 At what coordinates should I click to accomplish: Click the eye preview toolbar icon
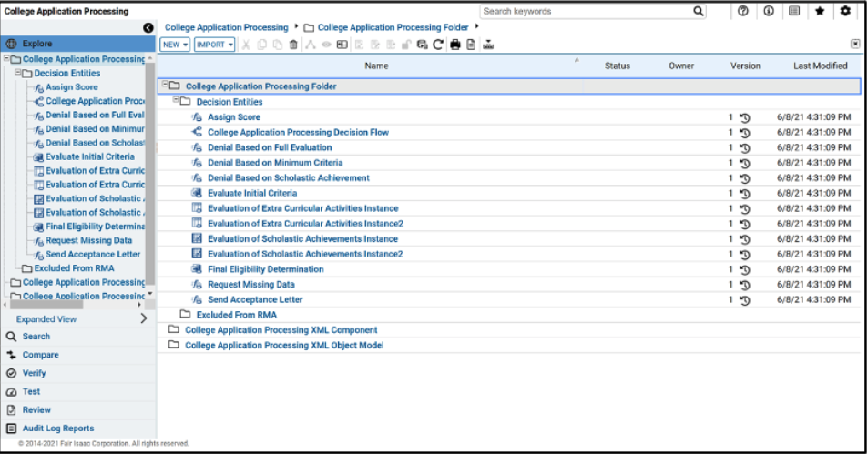(326, 45)
